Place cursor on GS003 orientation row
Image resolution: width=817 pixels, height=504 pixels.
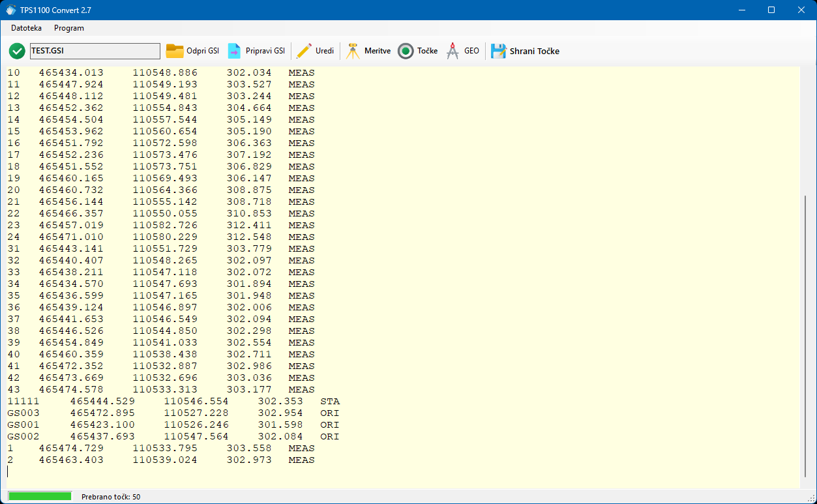173,413
